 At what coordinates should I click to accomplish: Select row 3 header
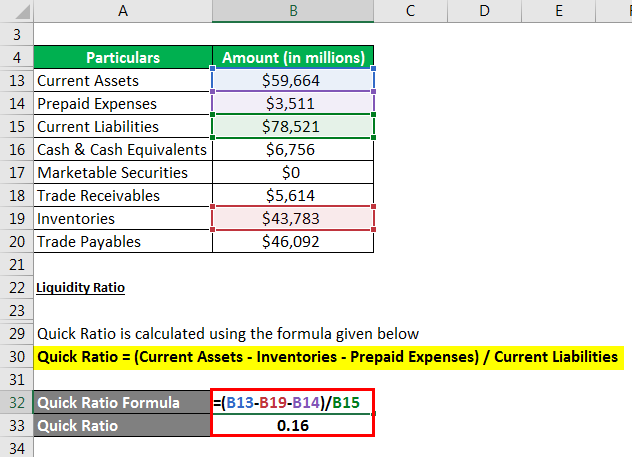point(17,34)
